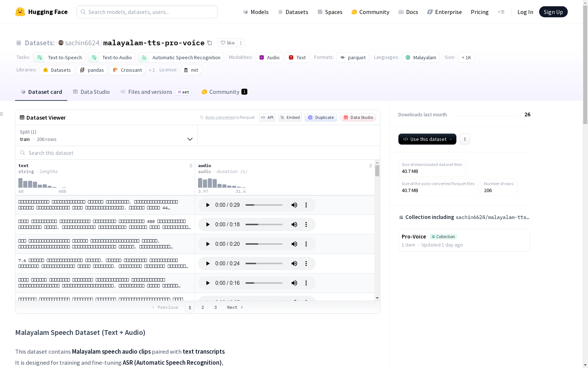Viewport: 588px width, 368px height.
Task: Go to page 2 of the dataset
Action: pyautogui.click(x=202, y=307)
